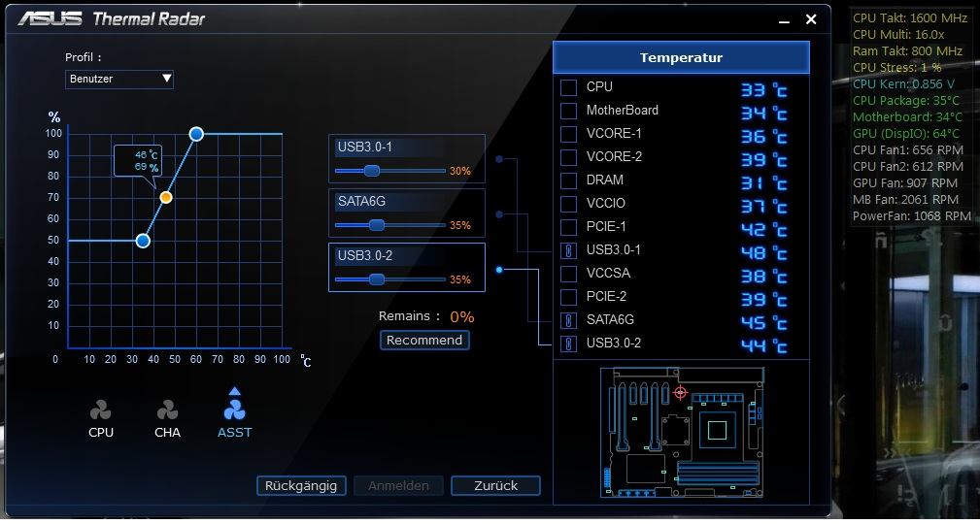Click the USB3.0-2 connector node dot
Screen dimensions: 980x524
(x=499, y=270)
